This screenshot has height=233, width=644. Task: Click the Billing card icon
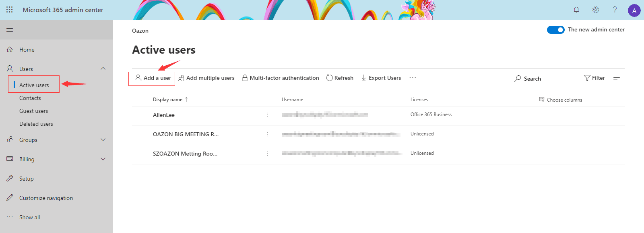coord(10,159)
